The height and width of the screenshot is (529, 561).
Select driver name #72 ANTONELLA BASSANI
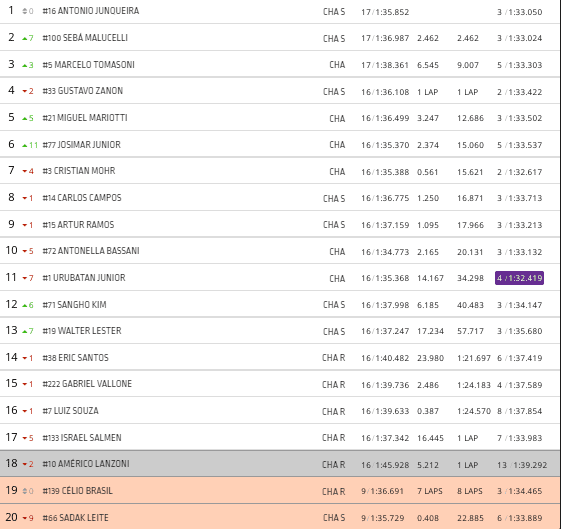coord(91,251)
